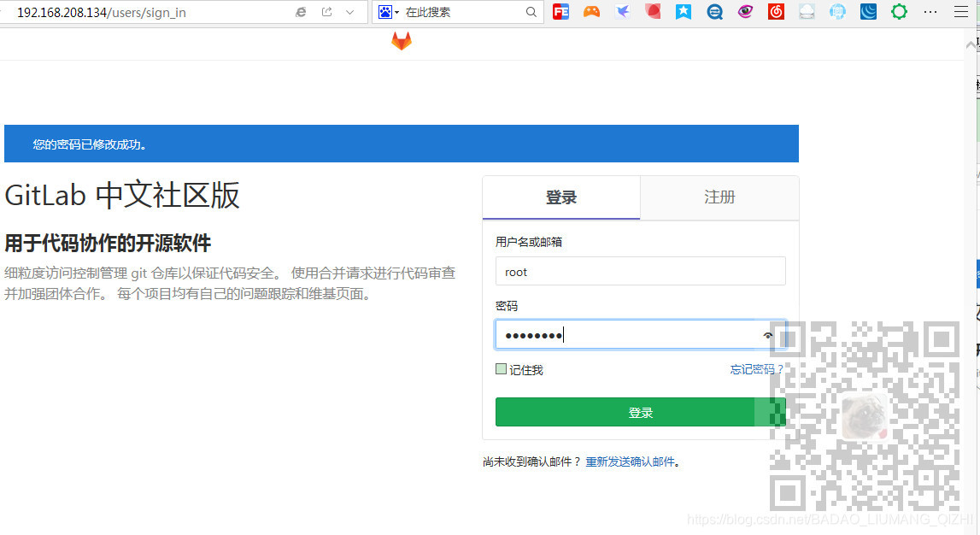The height and width of the screenshot is (535, 980).
Task: Click the GitLab 中文社区版 heading
Action: (122, 195)
